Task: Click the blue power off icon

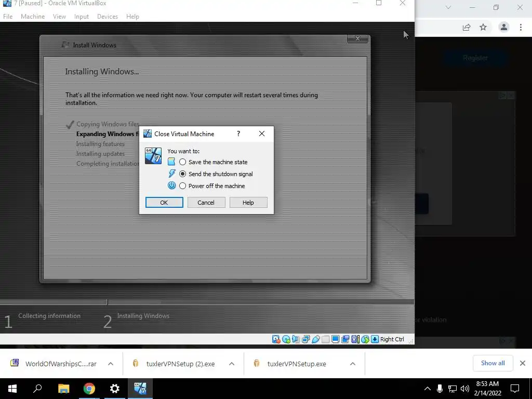Action: click(x=171, y=185)
